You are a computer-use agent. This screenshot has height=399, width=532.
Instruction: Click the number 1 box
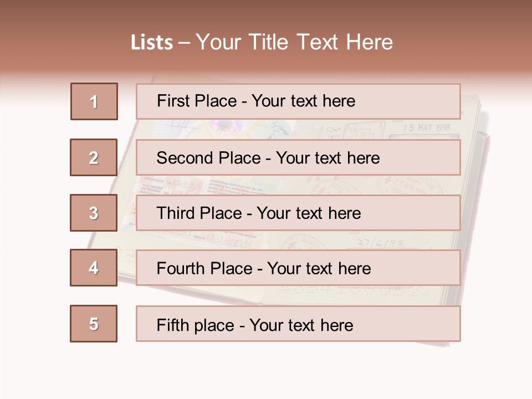pyautogui.click(x=94, y=101)
